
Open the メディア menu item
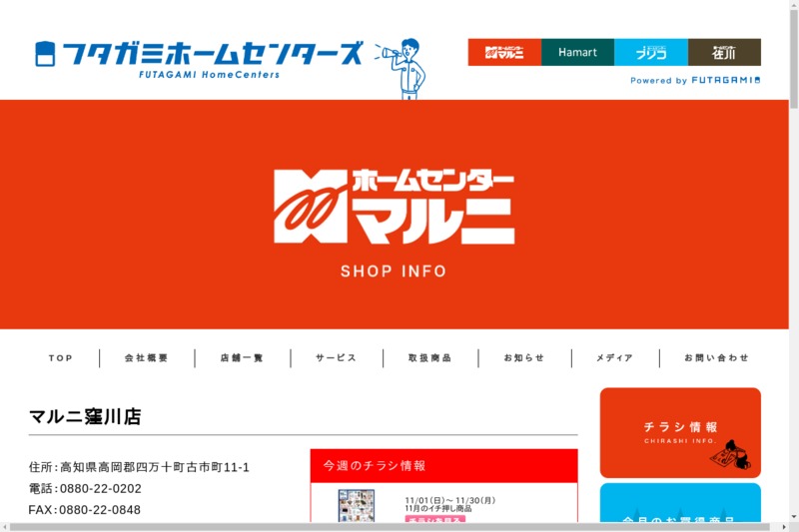(615, 358)
